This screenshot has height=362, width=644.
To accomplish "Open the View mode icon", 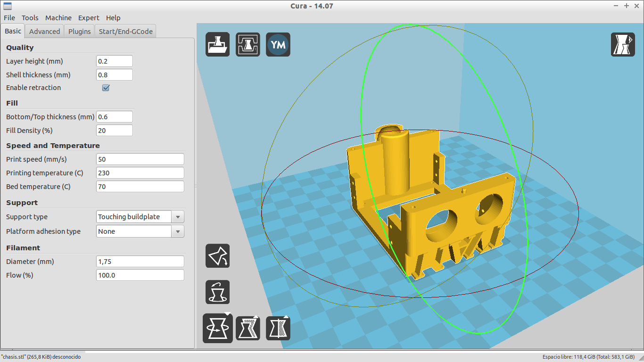I will click(x=623, y=45).
